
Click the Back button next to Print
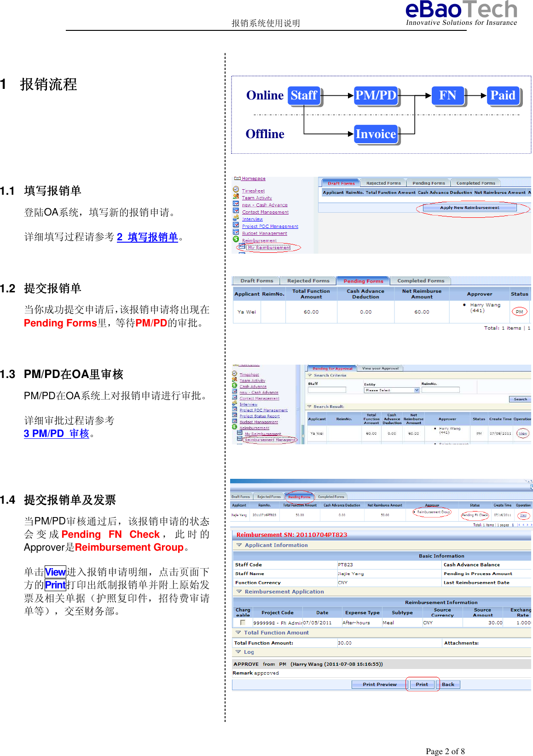448,685
